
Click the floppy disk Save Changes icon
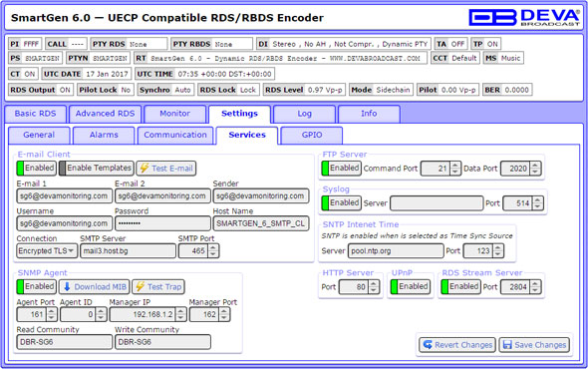507,345
